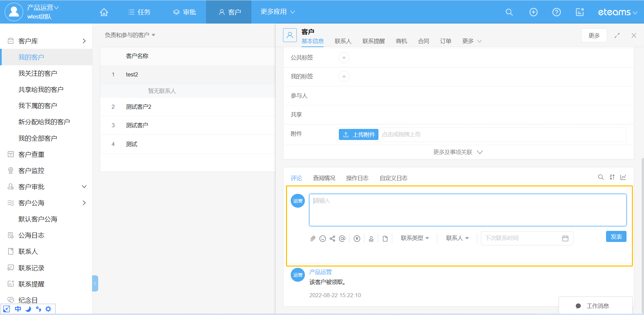The height and width of the screenshot is (315, 644).
Task: Open the chart statistics icon above comments
Action: coord(623,177)
